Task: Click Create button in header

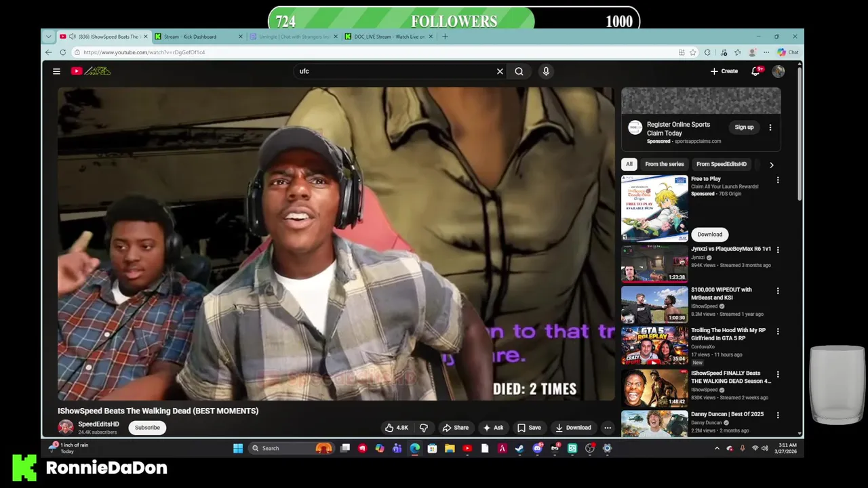Action: tap(724, 71)
